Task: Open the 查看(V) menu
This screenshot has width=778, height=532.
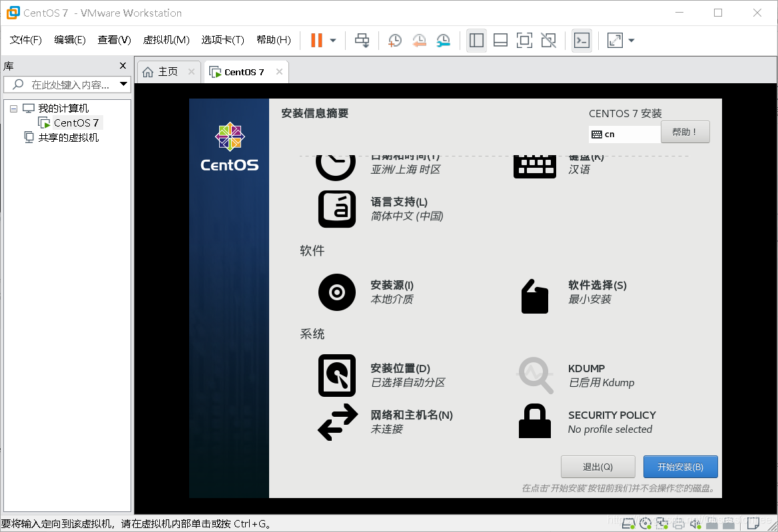Action: point(114,40)
